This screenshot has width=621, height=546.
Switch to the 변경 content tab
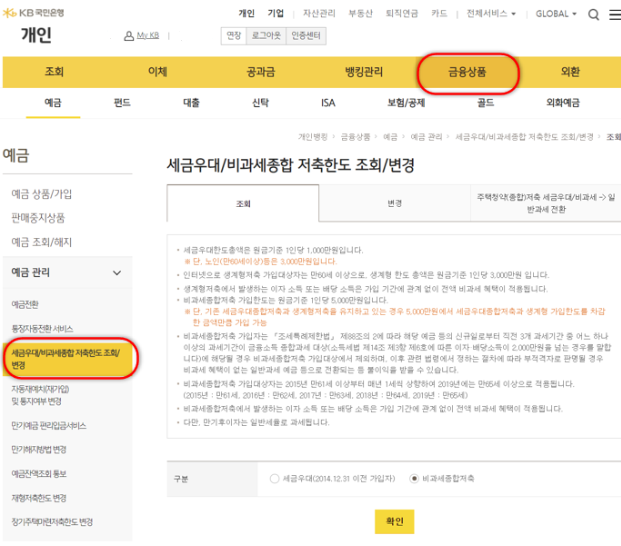(394, 204)
